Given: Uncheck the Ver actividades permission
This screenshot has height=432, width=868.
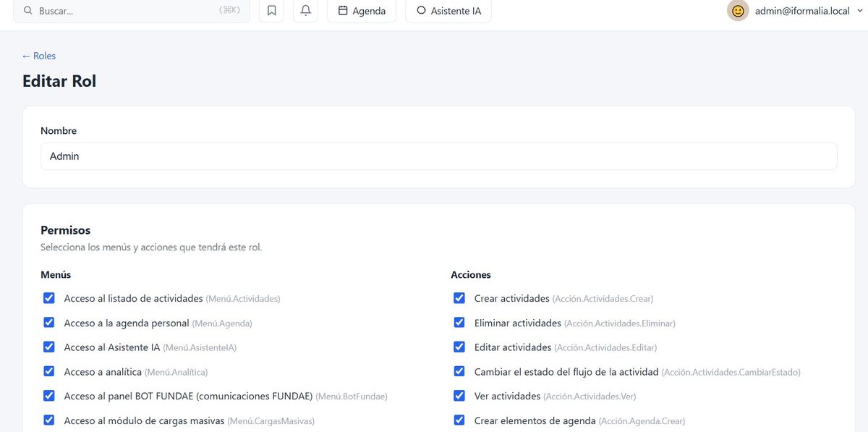Looking at the screenshot, I should (x=459, y=396).
